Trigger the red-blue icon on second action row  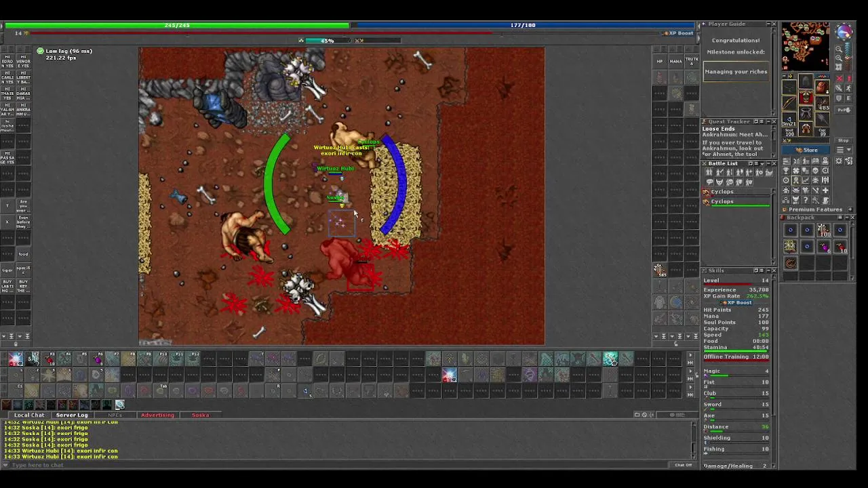pyautogui.click(x=450, y=375)
